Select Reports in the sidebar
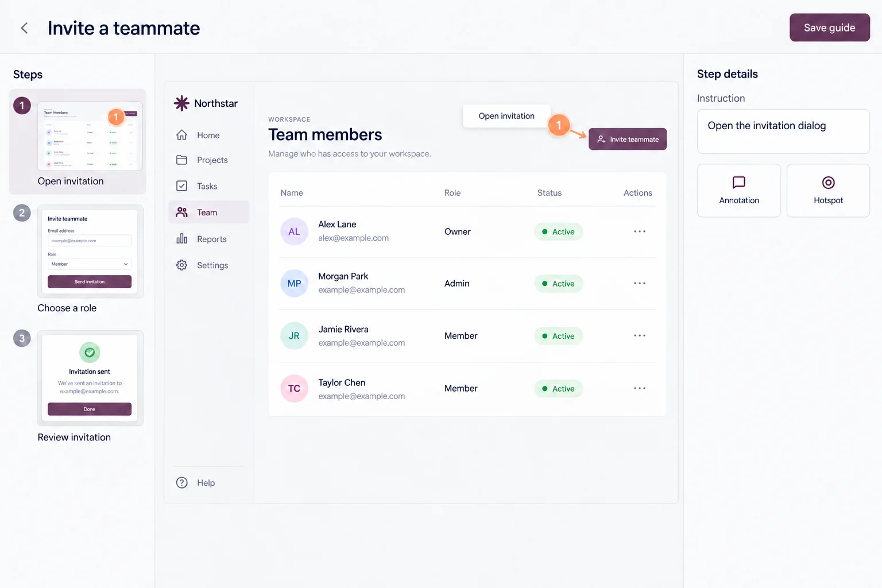The width and height of the screenshot is (882, 588). tap(209, 239)
